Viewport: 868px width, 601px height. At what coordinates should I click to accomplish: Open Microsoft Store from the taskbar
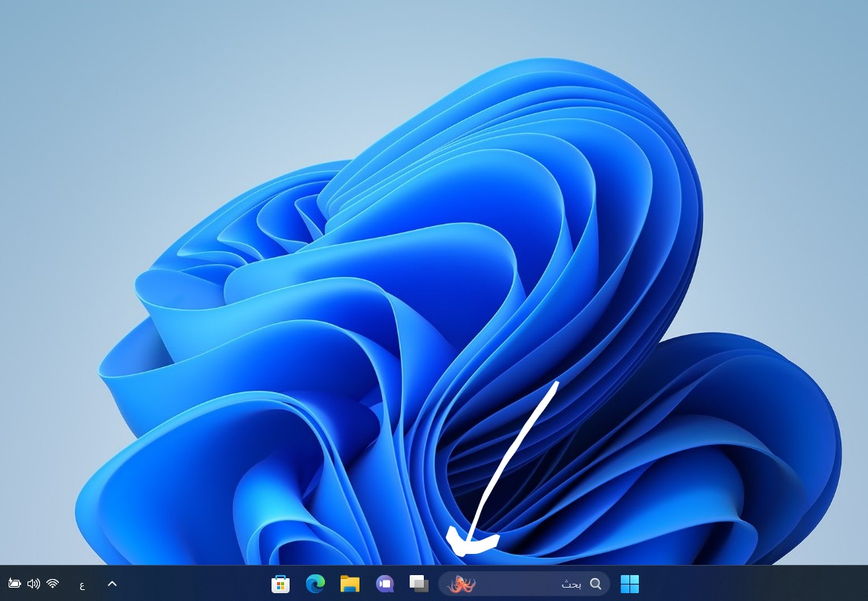coord(281,584)
